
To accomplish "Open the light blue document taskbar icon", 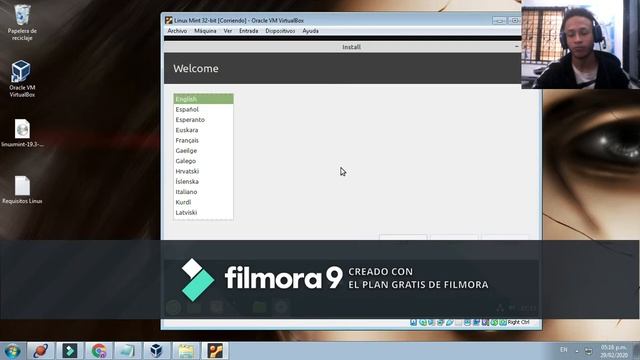I will [x=127, y=351].
